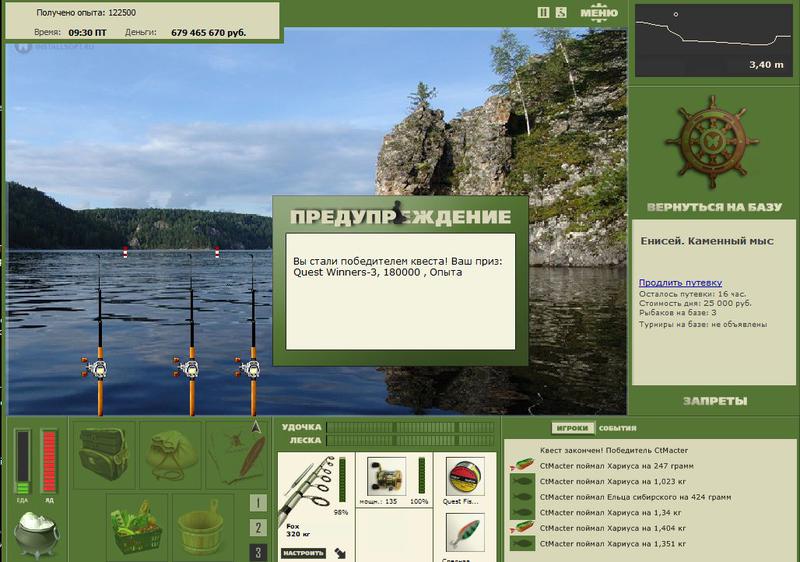Click the CtMacter поймал Ельца сибирского text
The image size is (800, 562).
tap(635, 497)
